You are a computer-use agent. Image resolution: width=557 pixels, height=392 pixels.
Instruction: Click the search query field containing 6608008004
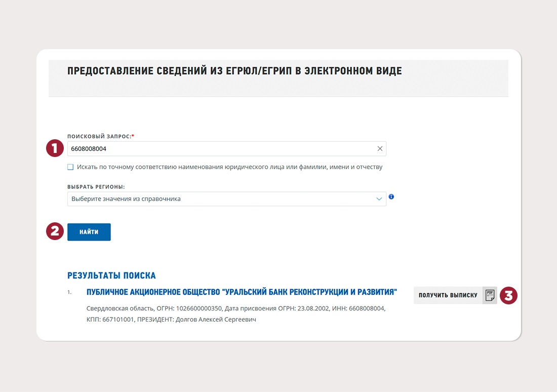(x=227, y=148)
